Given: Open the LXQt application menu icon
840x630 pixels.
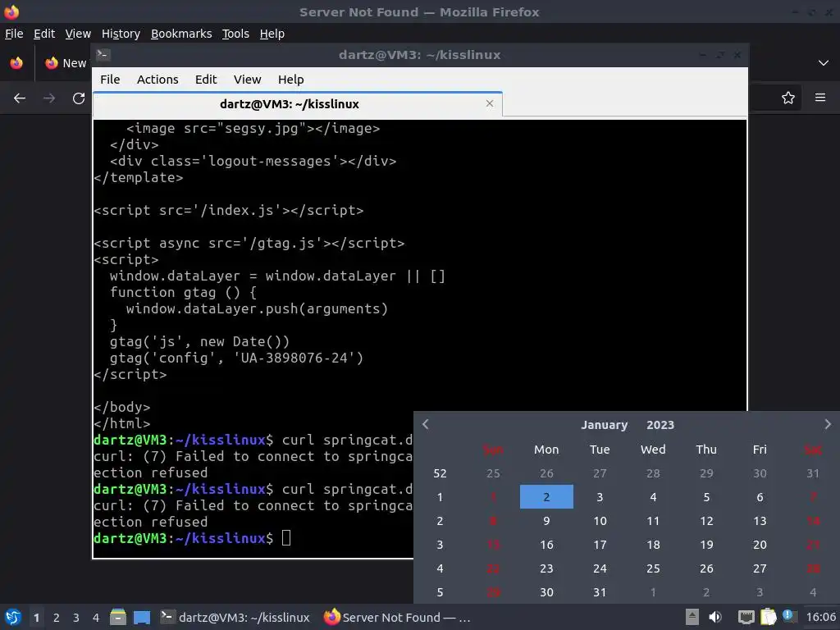Looking at the screenshot, I should [12, 617].
